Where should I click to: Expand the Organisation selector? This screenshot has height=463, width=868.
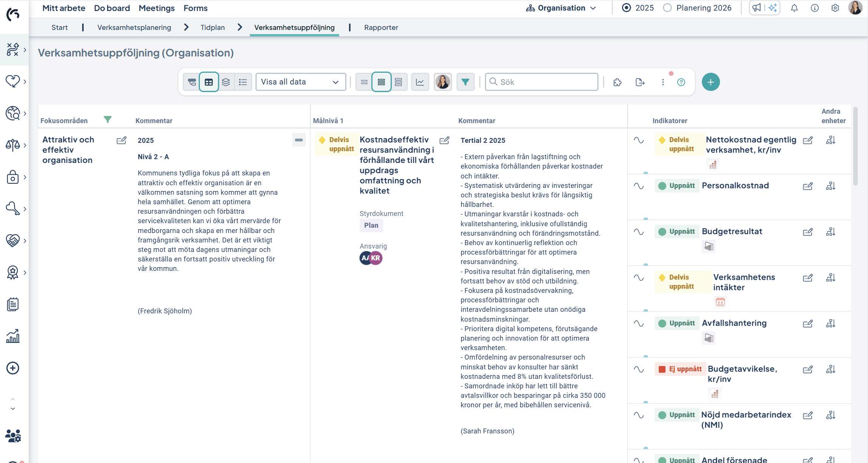(561, 8)
